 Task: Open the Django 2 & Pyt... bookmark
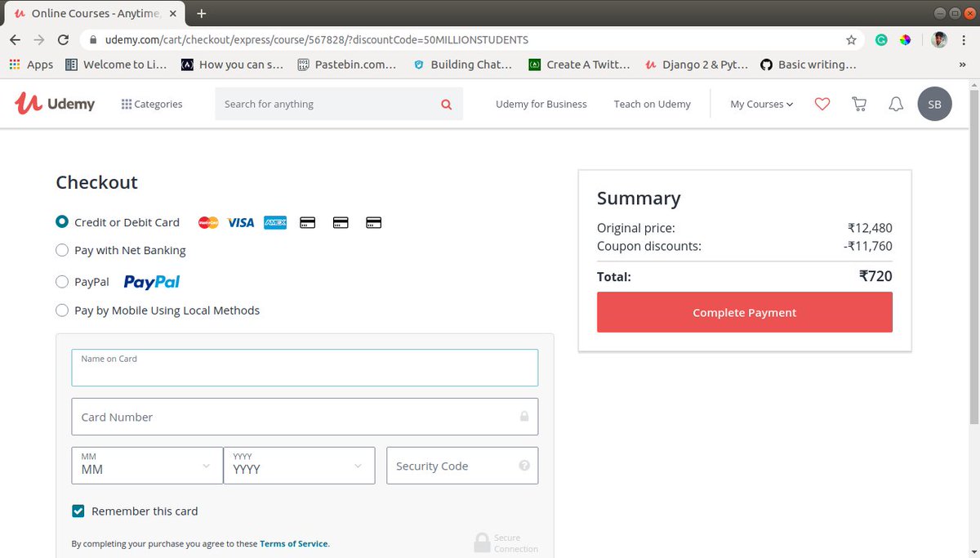[x=697, y=65]
